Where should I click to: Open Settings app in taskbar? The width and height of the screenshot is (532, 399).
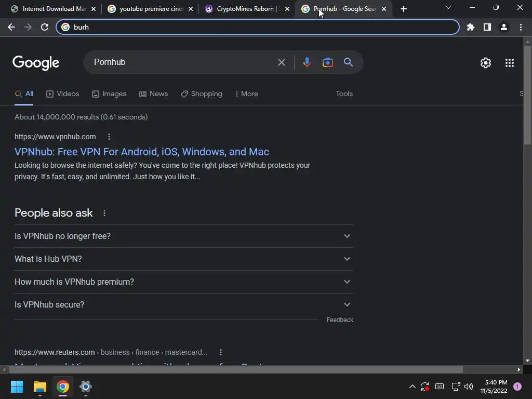pos(86,387)
